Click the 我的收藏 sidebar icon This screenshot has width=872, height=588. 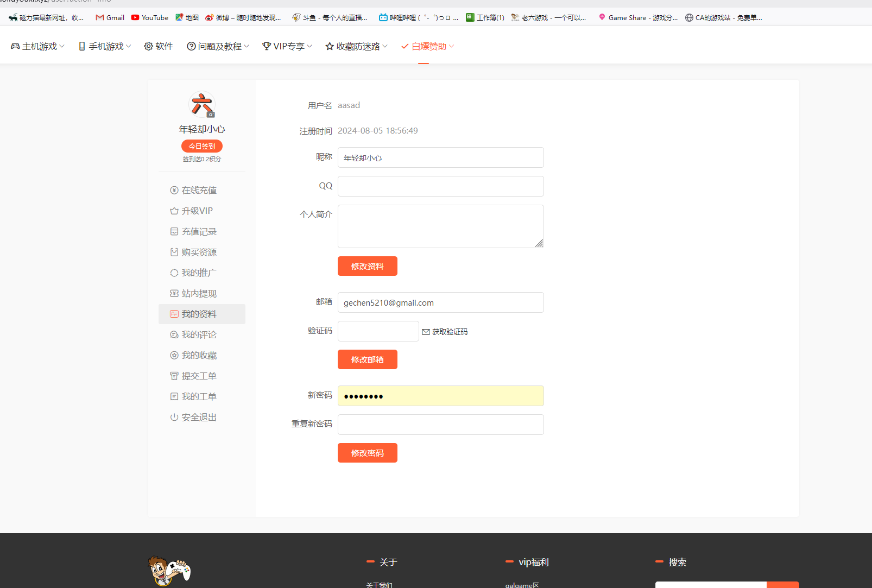click(x=174, y=356)
